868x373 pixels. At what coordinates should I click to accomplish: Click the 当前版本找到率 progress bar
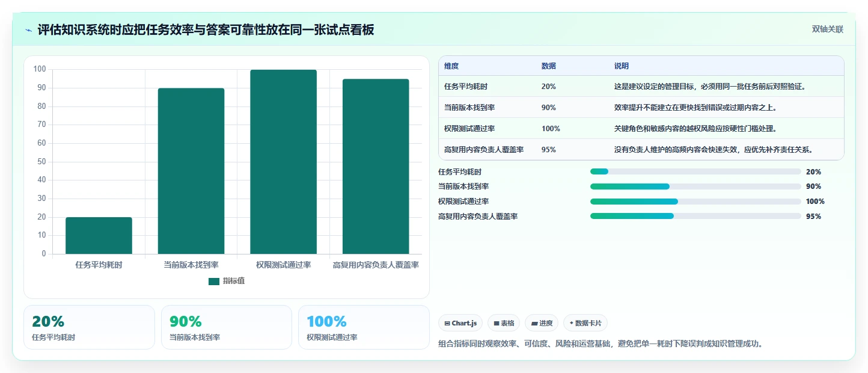695,186
